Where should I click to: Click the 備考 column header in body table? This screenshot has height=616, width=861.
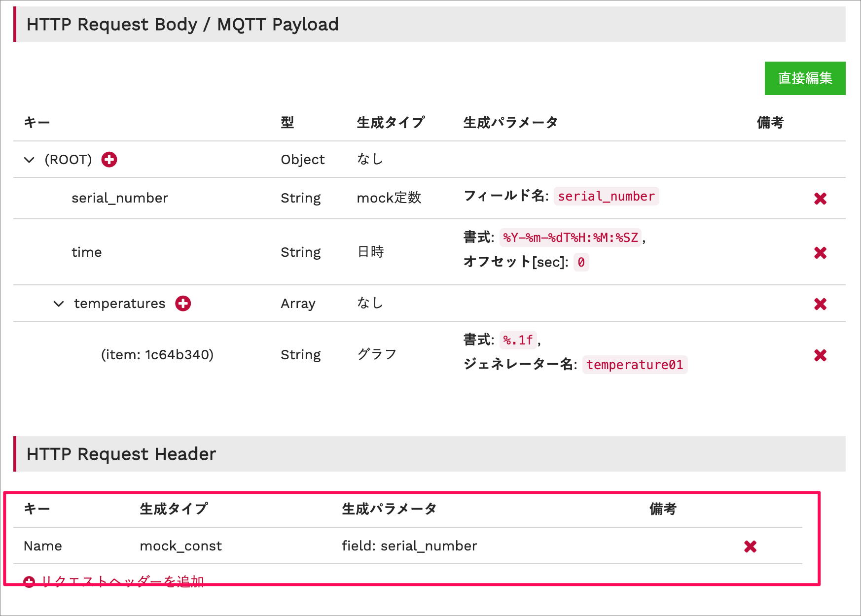tap(770, 122)
